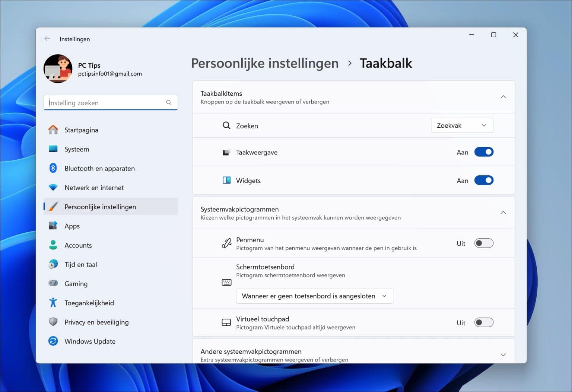Image resolution: width=572 pixels, height=392 pixels.
Task: Turn on Virtueel touchpad
Action: pos(484,322)
